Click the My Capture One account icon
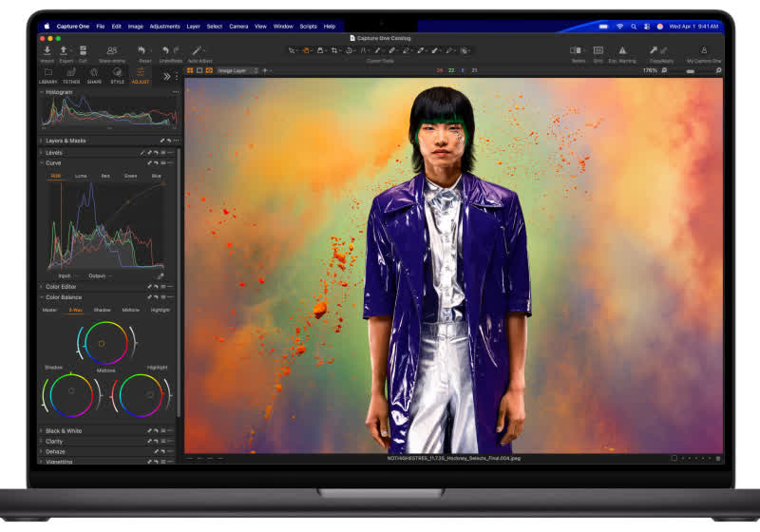 [x=704, y=50]
